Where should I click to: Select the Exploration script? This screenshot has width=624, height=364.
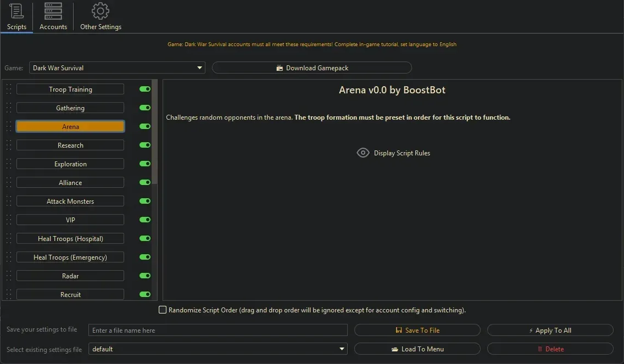(70, 164)
